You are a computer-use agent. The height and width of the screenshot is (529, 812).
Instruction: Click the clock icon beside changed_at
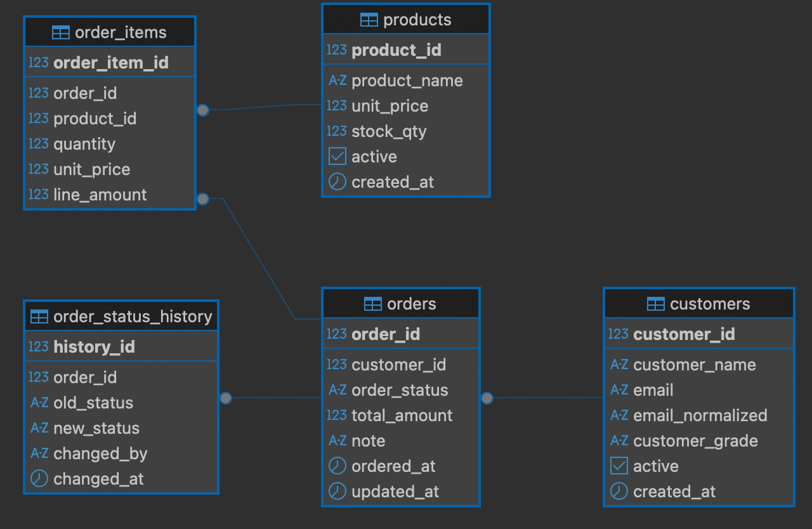point(39,478)
